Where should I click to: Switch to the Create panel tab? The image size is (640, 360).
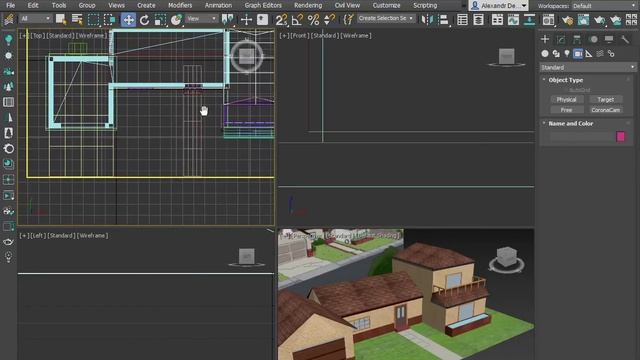545,39
